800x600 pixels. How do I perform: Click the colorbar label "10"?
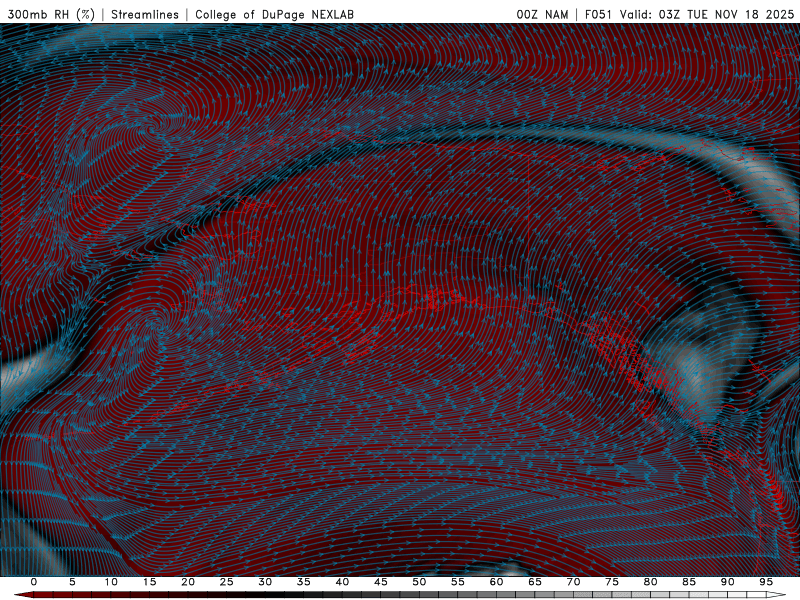pos(111,582)
